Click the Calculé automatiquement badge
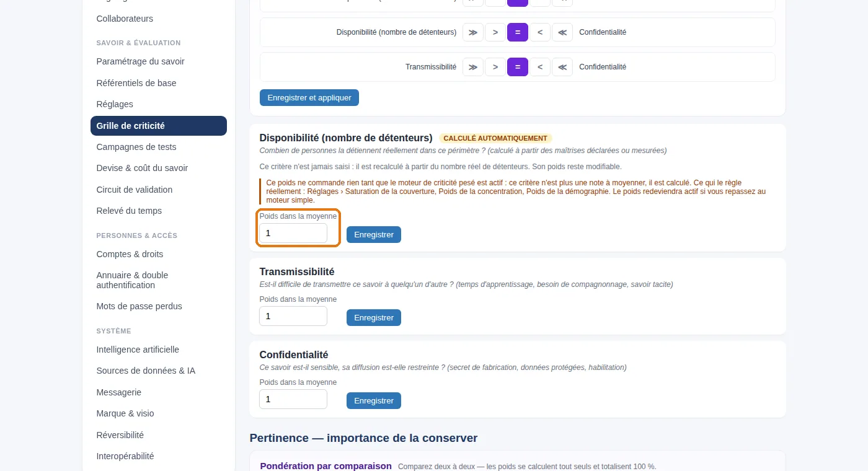 [x=495, y=138]
